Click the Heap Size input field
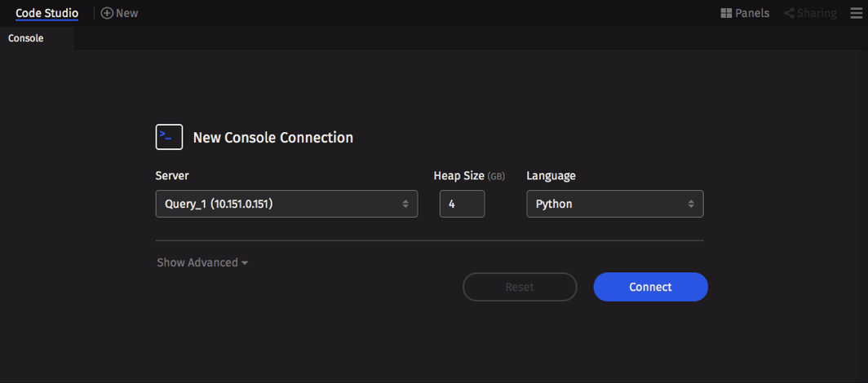The image size is (868, 383). point(463,204)
